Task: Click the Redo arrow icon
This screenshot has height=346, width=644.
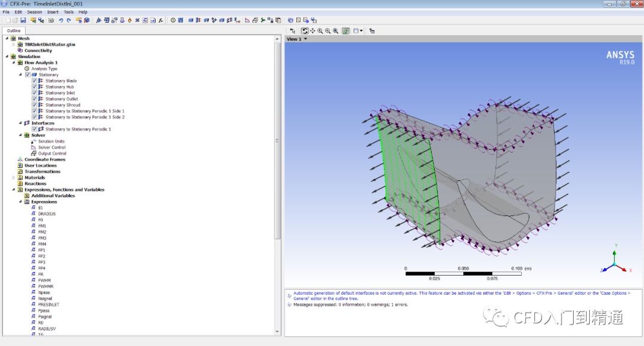Action: (69, 20)
